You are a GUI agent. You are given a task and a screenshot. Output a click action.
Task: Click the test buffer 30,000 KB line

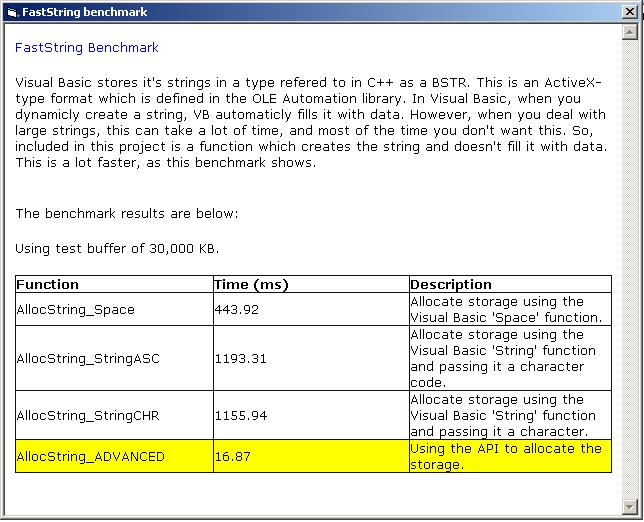(x=118, y=248)
